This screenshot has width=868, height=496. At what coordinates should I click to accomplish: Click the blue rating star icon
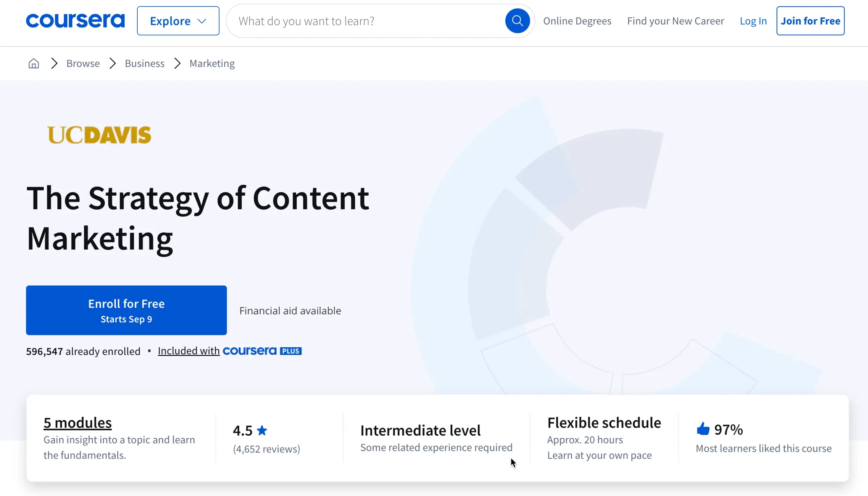tap(262, 430)
